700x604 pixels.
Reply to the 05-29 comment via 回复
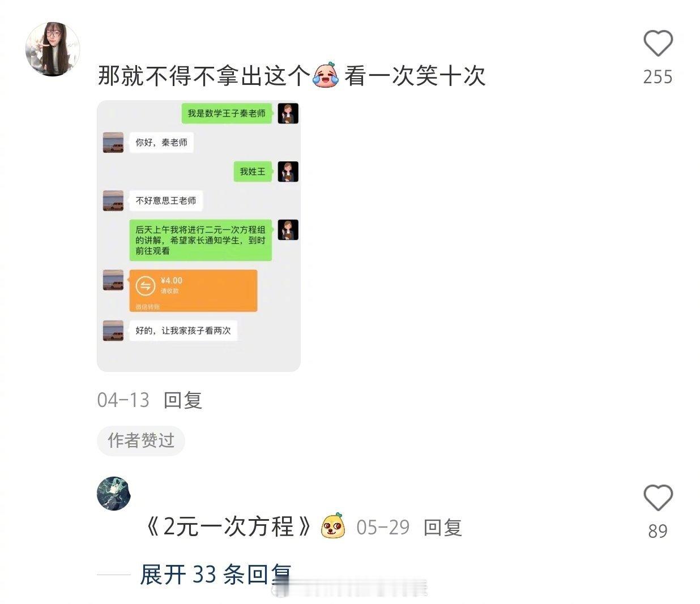(x=443, y=527)
